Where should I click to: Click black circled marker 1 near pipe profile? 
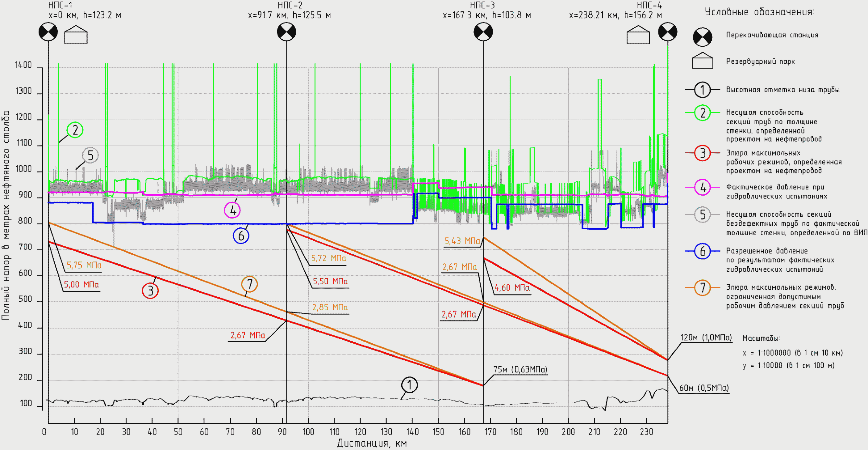click(409, 385)
